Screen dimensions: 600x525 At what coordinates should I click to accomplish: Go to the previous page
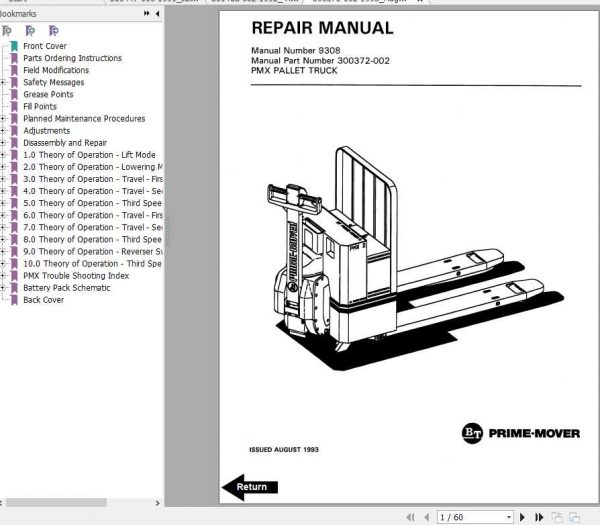(x=427, y=517)
